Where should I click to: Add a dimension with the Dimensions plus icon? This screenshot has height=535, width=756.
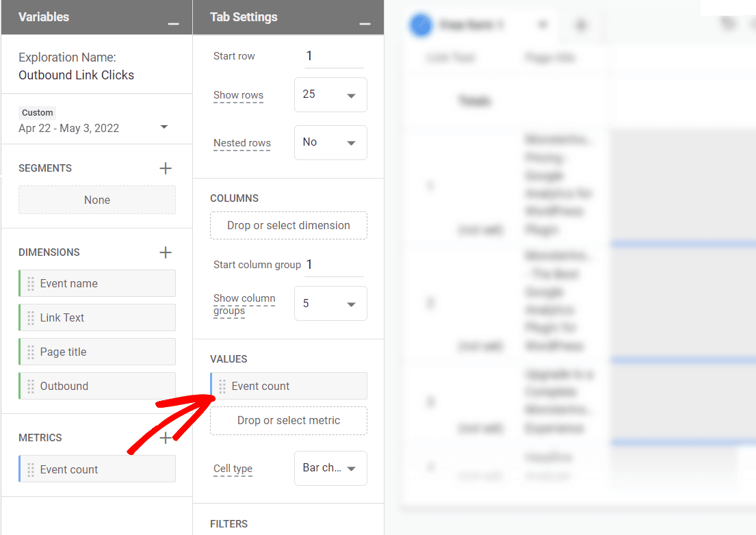(165, 252)
